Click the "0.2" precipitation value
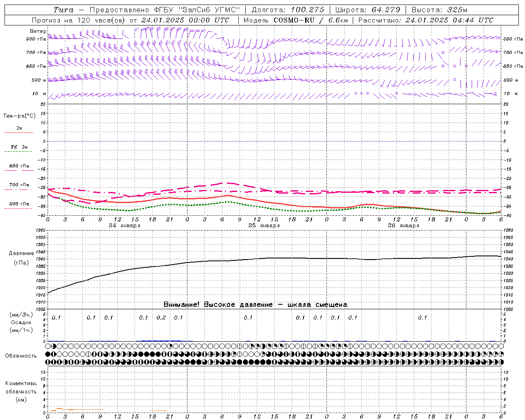 click(161, 318)
